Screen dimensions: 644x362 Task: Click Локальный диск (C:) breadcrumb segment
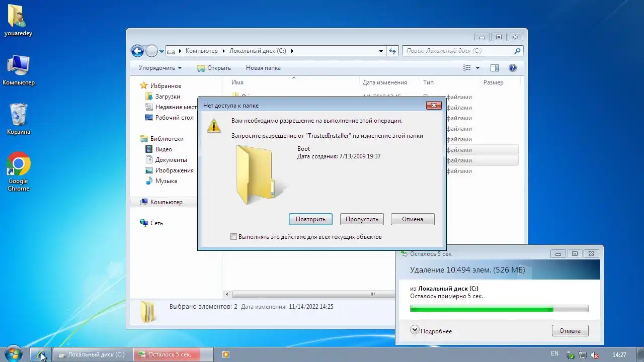pos(258,51)
